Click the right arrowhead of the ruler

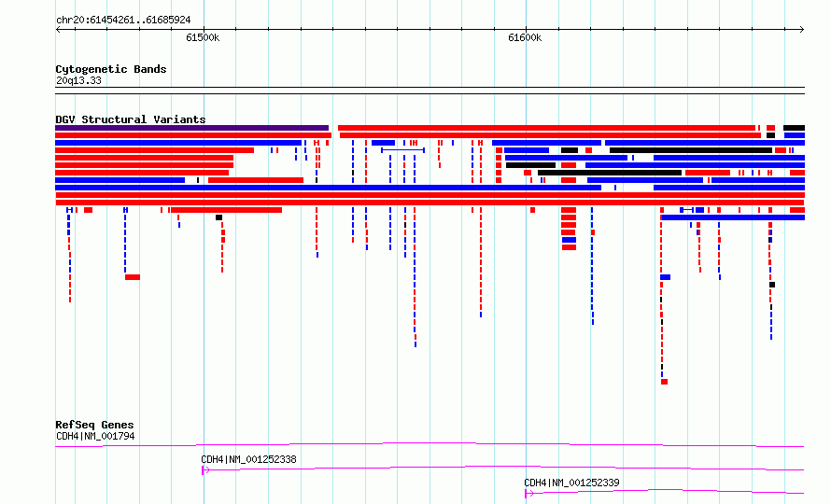pyautogui.click(x=802, y=30)
